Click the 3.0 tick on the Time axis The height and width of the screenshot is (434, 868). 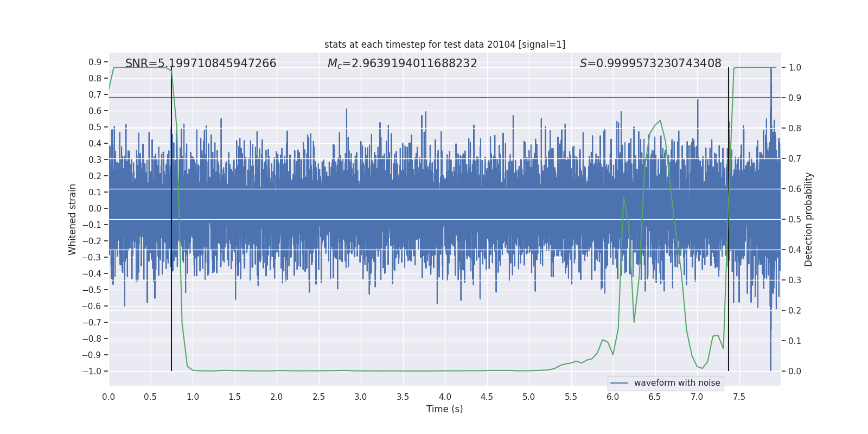click(x=361, y=397)
